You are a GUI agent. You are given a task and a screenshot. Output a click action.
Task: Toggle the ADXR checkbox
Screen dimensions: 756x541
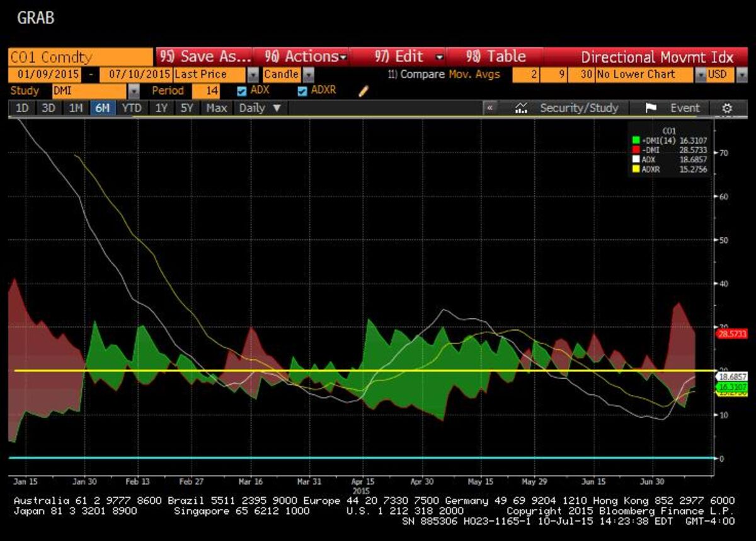(x=302, y=91)
